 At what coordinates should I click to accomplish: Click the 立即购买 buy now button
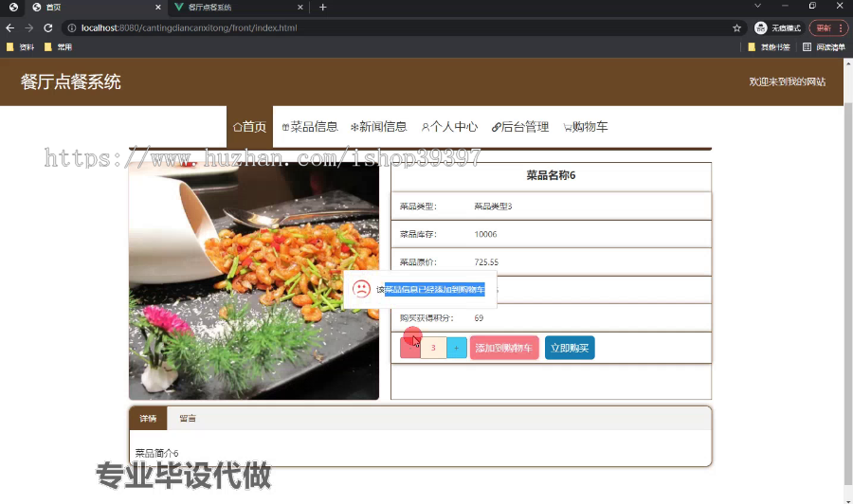(570, 348)
